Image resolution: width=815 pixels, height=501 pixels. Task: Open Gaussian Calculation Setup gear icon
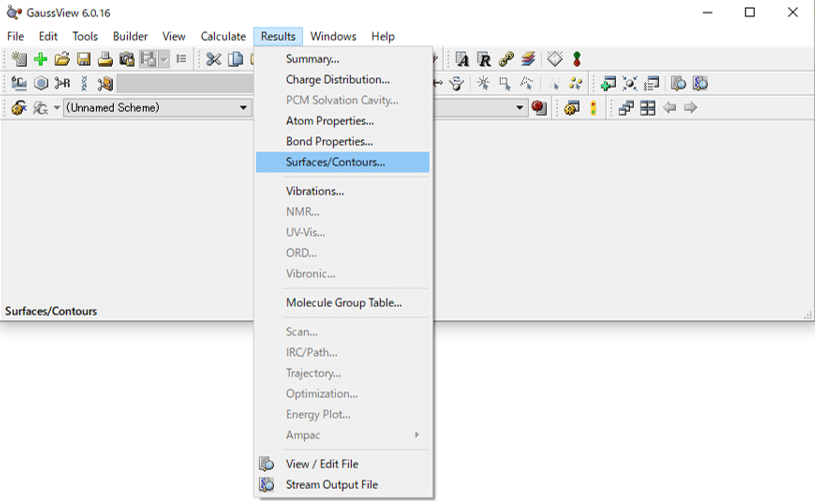pyautogui.click(x=19, y=108)
